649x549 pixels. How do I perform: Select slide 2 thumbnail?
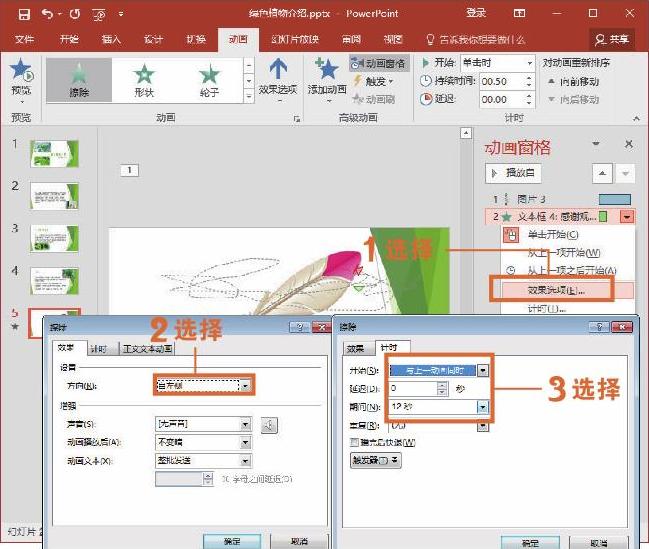pyautogui.click(x=54, y=196)
